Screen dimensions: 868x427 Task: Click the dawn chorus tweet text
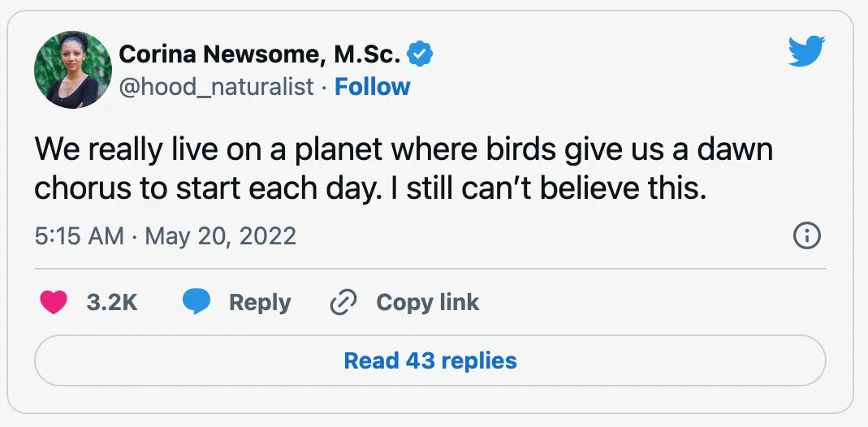[404, 169]
